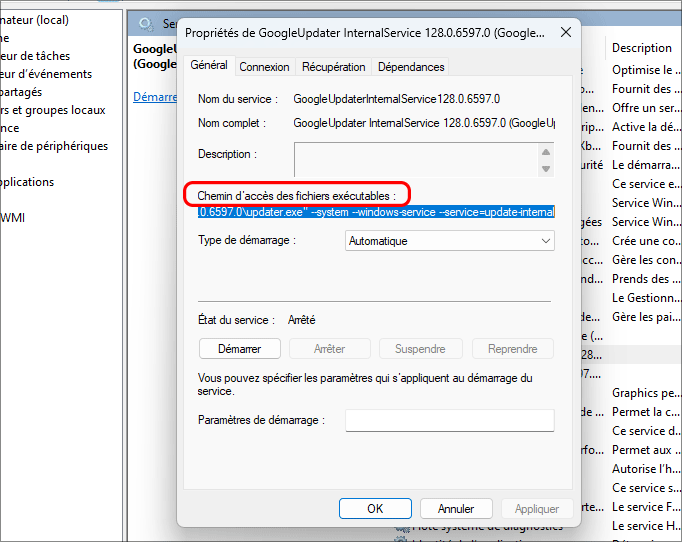Open the Connexion tab
The height and width of the screenshot is (542, 682).
click(x=265, y=67)
